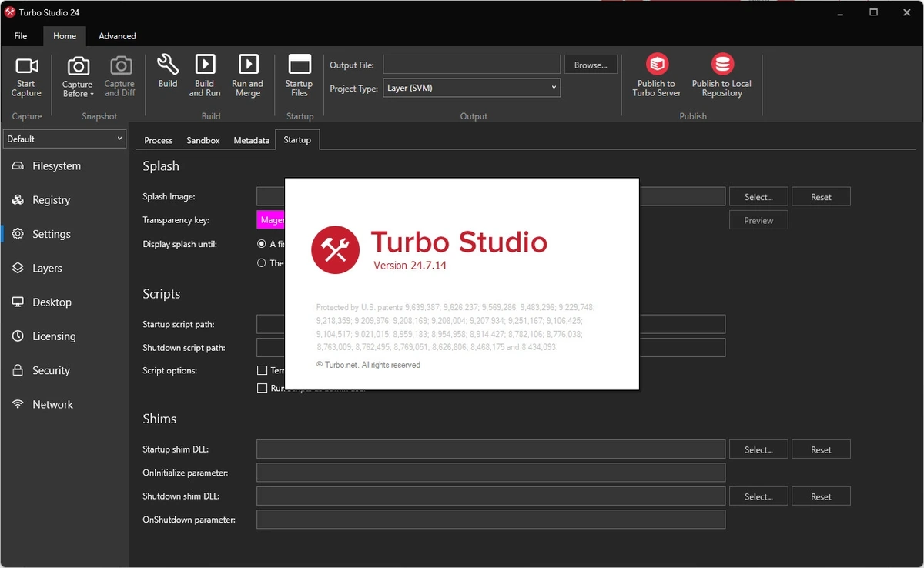Open the Registry section in sidebar
The image size is (924, 568).
pos(64,200)
